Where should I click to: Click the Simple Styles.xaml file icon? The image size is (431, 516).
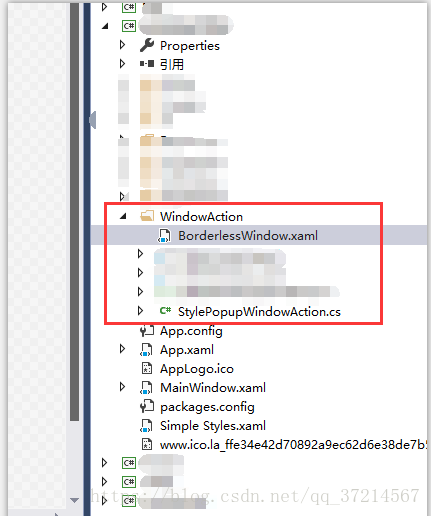tap(147, 426)
